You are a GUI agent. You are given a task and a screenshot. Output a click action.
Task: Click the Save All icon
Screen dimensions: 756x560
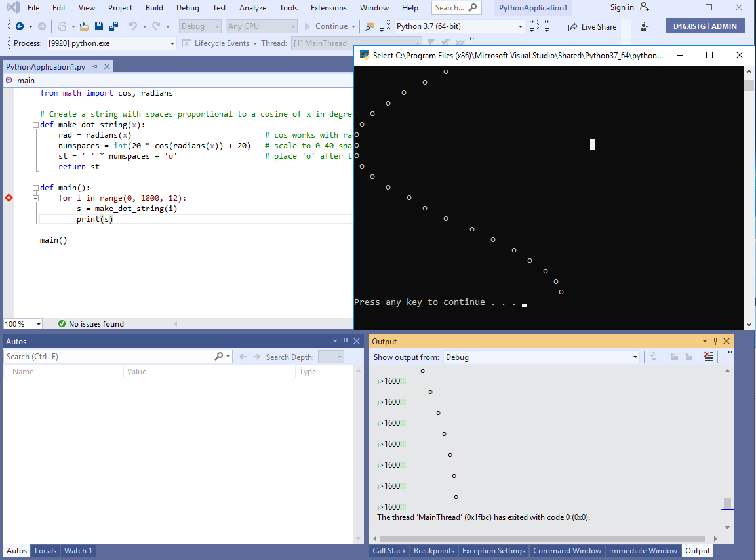pyautogui.click(x=113, y=26)
